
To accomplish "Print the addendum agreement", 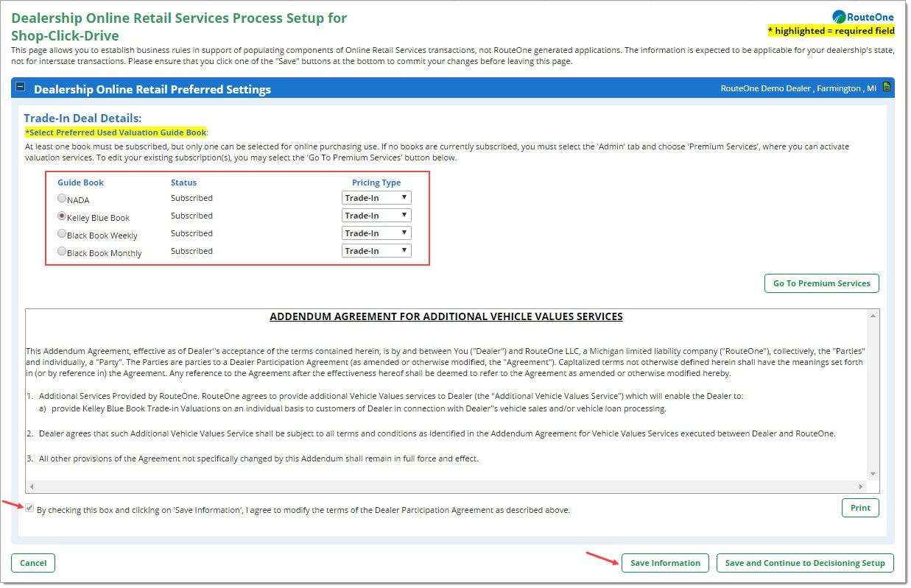I will click(x=860, y=508).
